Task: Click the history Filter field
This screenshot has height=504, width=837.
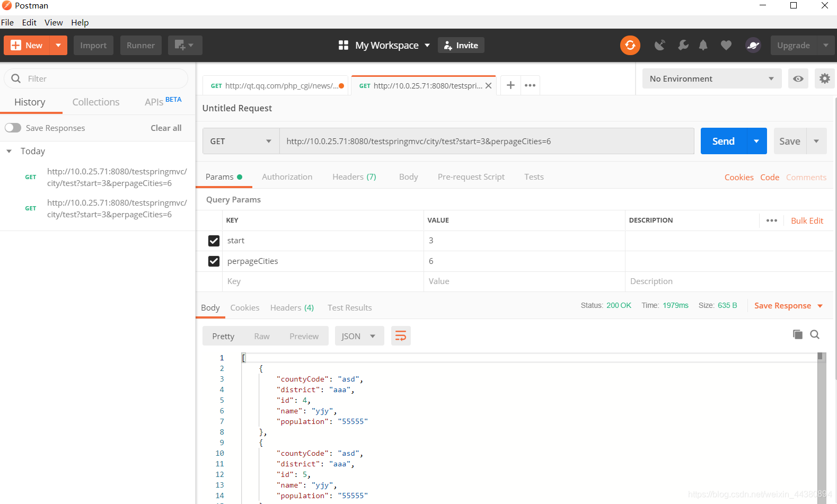Action: click(96, 78)
